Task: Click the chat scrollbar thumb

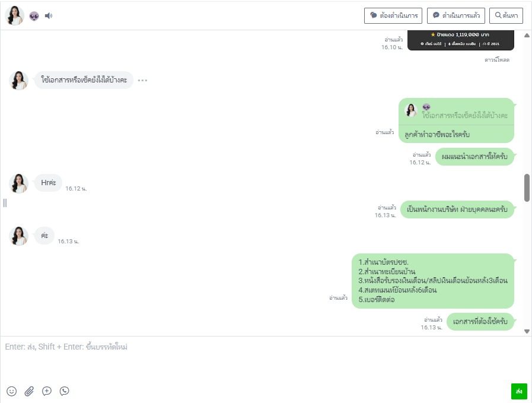Action: tap(527, 188)
